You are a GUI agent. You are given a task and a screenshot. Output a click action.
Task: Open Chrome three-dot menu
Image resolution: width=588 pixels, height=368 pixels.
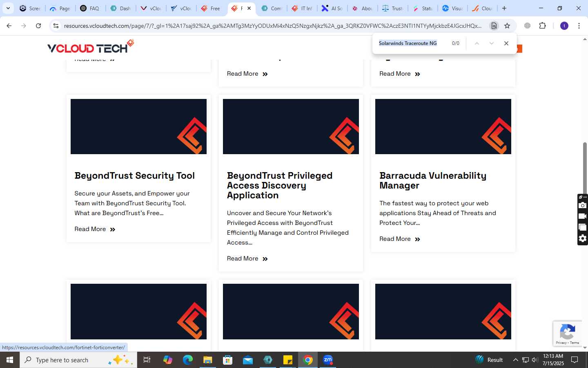coord(579,26)
